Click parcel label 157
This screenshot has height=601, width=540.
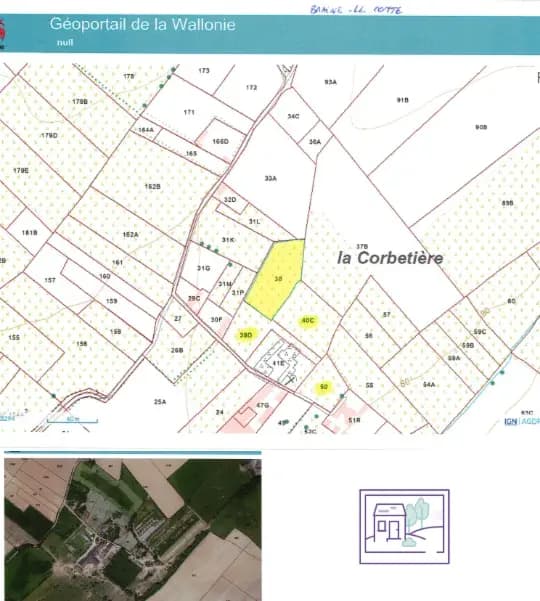click(x=50, y=280)
